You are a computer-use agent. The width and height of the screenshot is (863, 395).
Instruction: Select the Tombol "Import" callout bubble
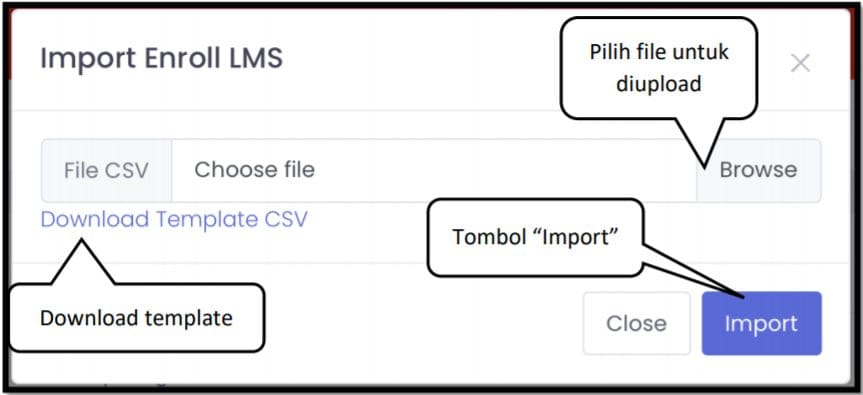point(535,237)
